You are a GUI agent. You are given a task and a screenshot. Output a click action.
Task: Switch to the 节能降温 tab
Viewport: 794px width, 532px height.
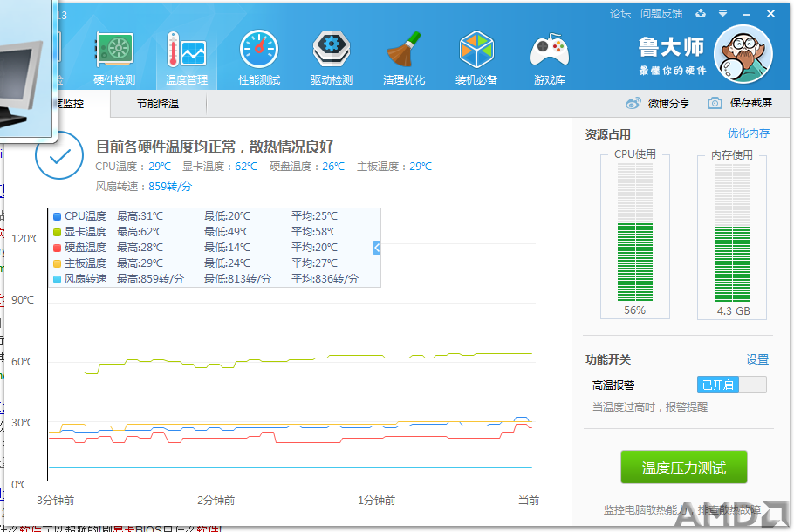(158, 104)
